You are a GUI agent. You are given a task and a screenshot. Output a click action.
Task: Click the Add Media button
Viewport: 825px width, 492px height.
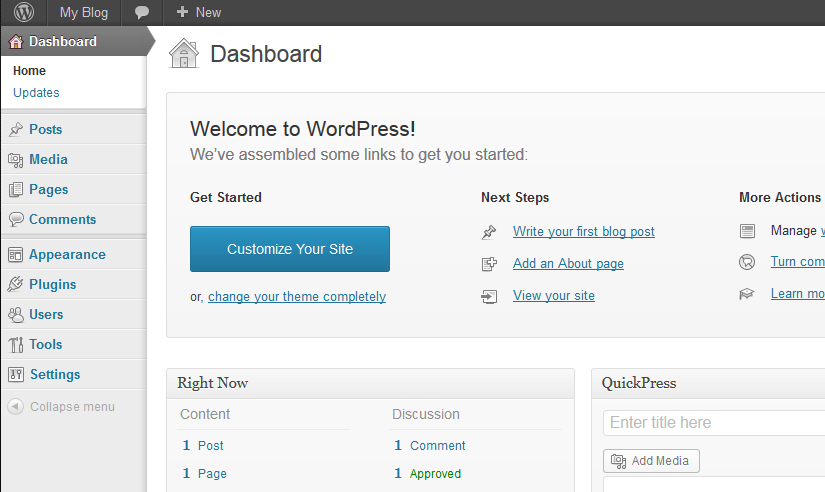pos(651,461)
